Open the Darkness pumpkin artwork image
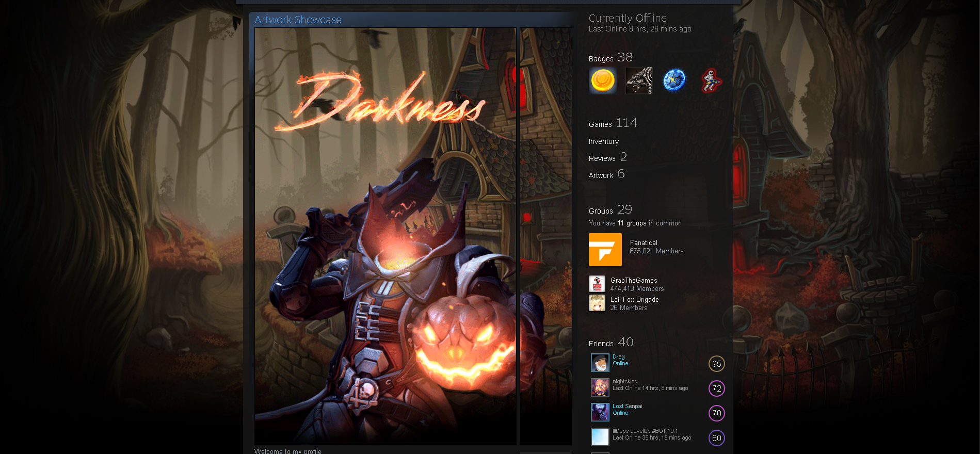Viewport: 980px width, 454px height. coord(385,236)
